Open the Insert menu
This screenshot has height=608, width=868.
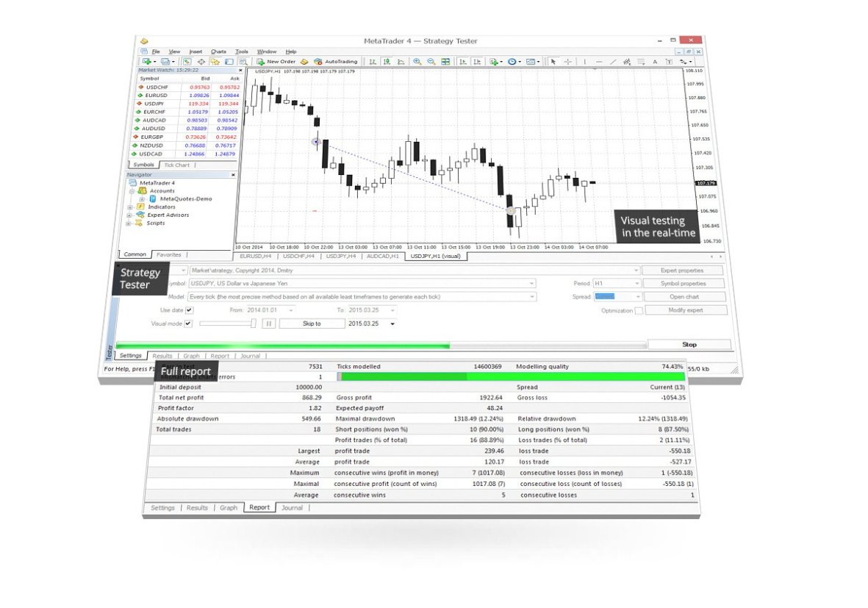tap(196, 51)
